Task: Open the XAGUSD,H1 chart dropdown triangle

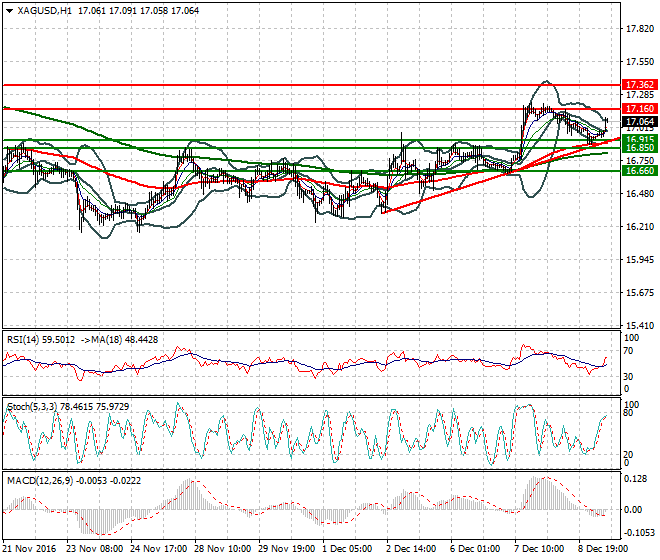Action: 10,11
